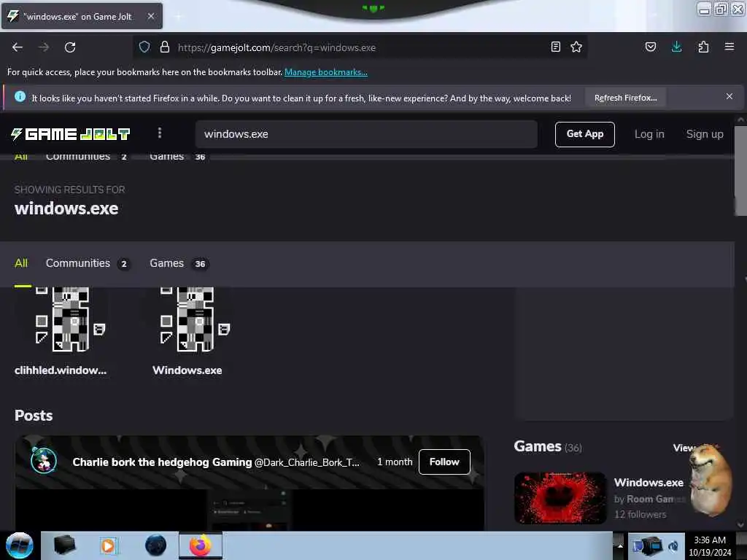Click the Game Jolt logo
Image resolution: width=747 pixels, height=560 pixels.
tap(71, 134)
